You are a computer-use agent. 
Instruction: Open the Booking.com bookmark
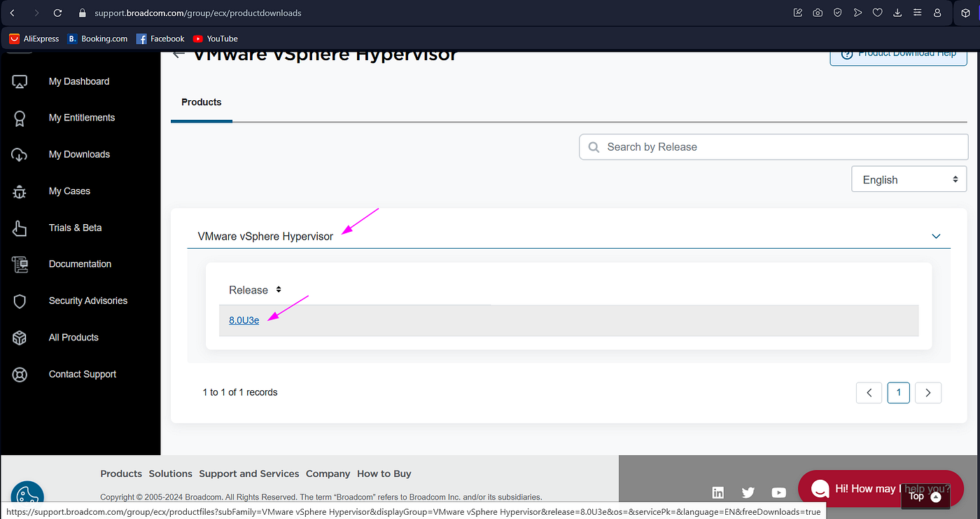tap(97, 39)
